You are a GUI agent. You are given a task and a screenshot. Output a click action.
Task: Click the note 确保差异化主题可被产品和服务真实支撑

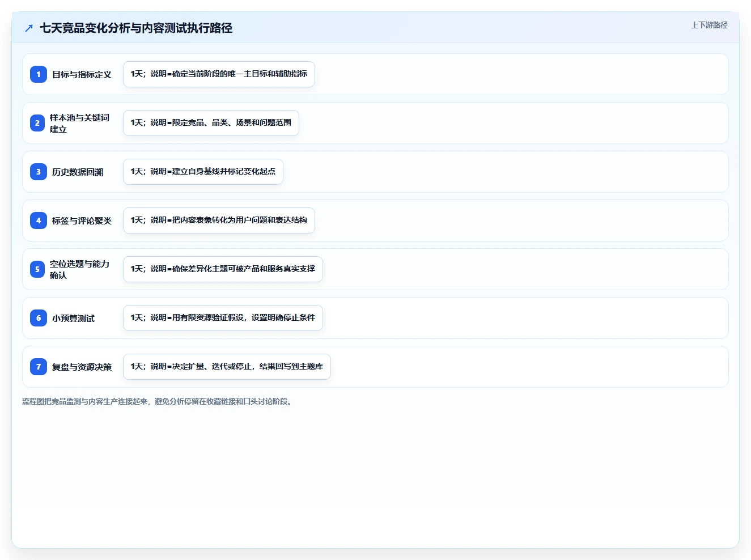pos(223,269)
